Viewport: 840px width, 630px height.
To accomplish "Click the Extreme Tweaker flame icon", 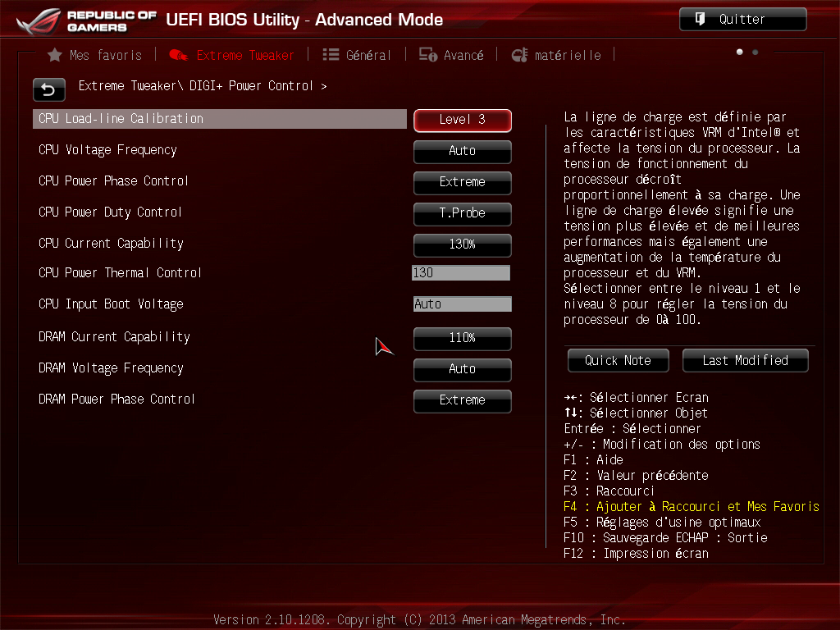I will tap(178, 55).
